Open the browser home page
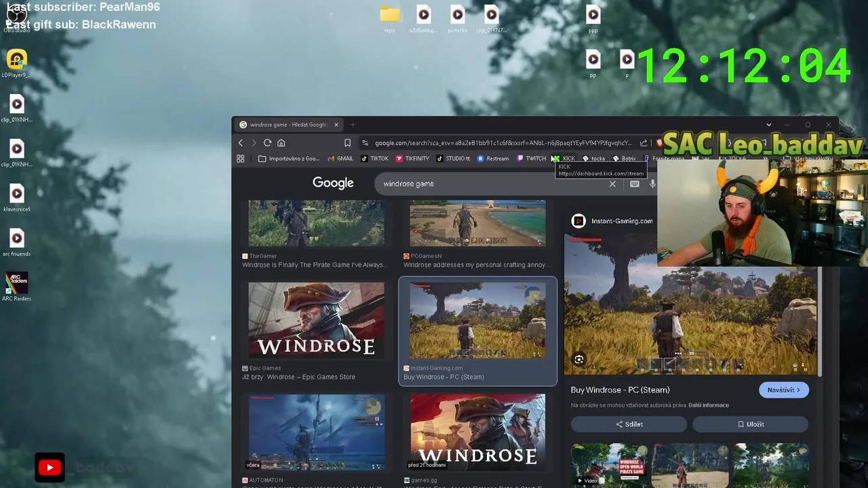The width and height of the screenshot is (868, 488). [x=281, y=143]
